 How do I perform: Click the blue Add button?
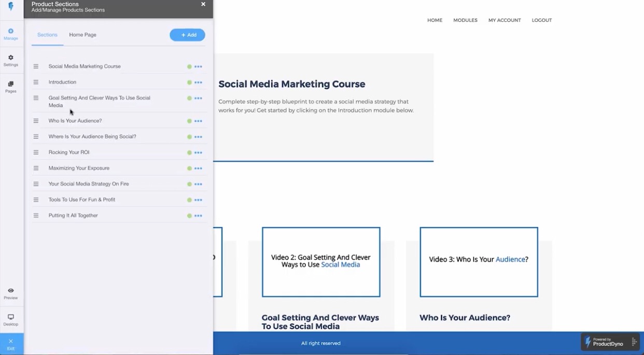(187, 35)
